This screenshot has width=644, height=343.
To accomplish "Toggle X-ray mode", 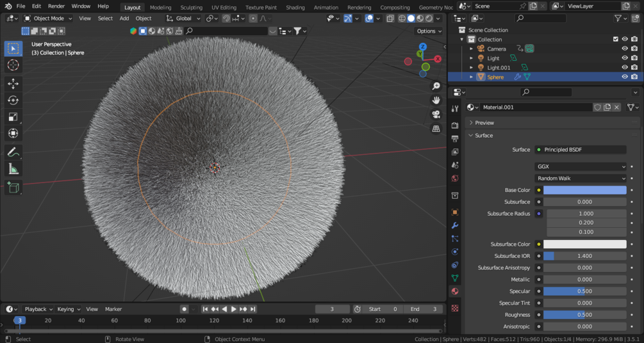I will pyautogui.click(x=390, y=19).
